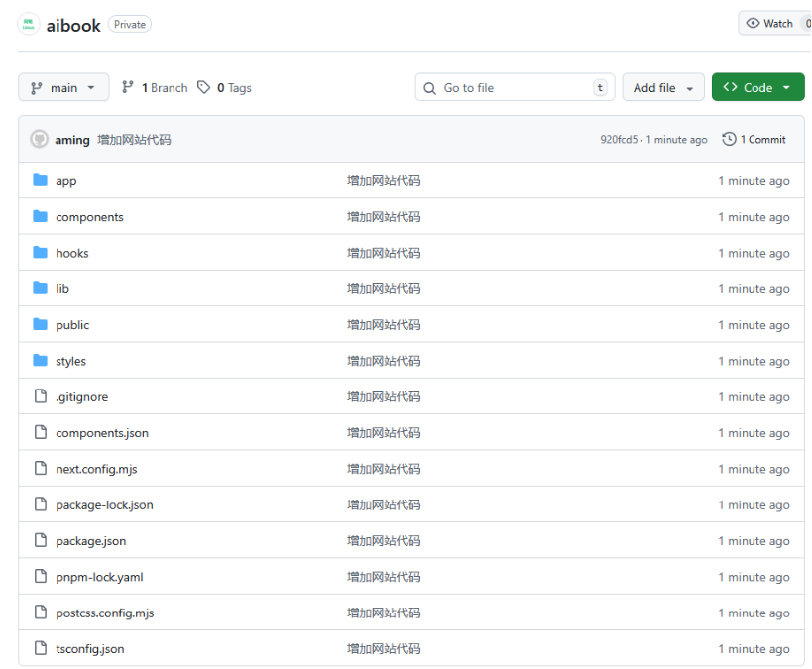Open the .gitignore file

point(82,397)
